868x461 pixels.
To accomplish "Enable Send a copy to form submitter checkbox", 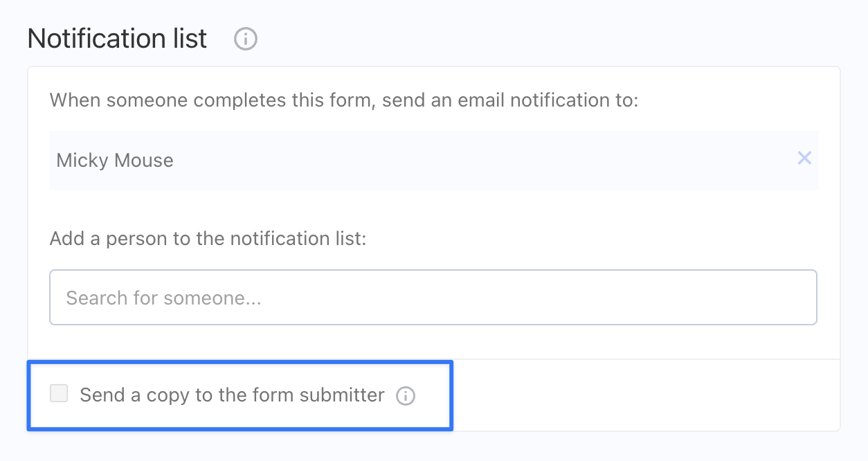I will [x=59, y=395].
